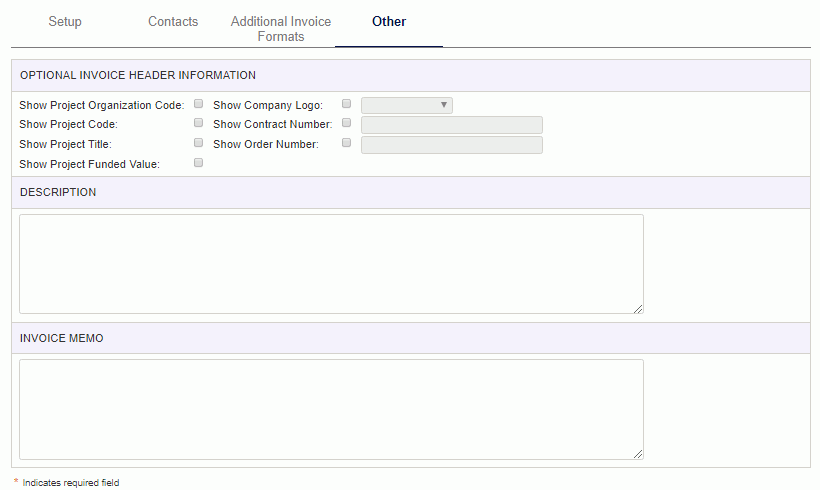Open the Company Logo dropdown list

[x=407, y=105]
